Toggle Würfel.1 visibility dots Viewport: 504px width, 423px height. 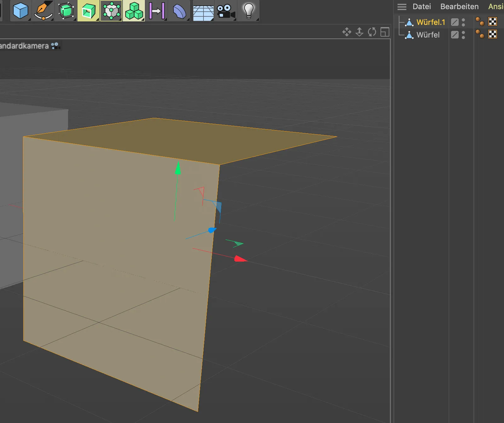pyautogui.click(x=463, y=22)
